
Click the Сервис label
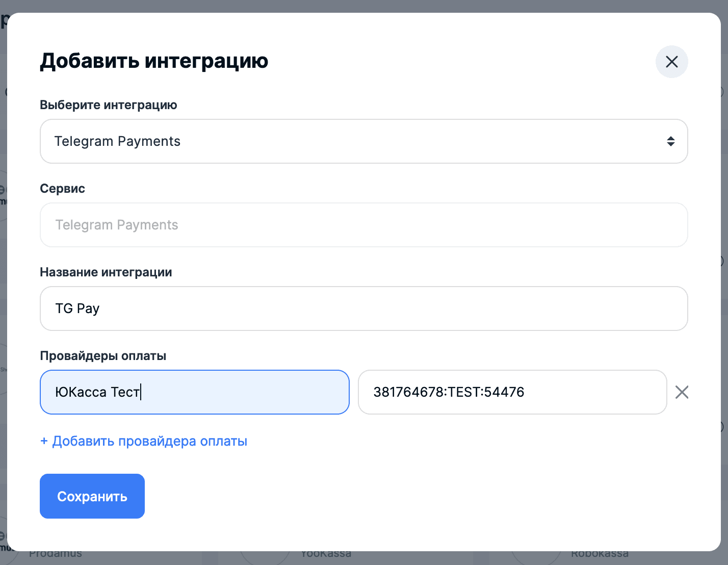[62, 189]
